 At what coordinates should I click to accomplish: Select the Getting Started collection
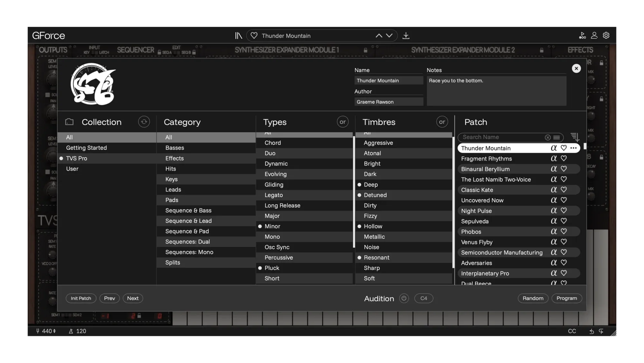click(107, 148)
